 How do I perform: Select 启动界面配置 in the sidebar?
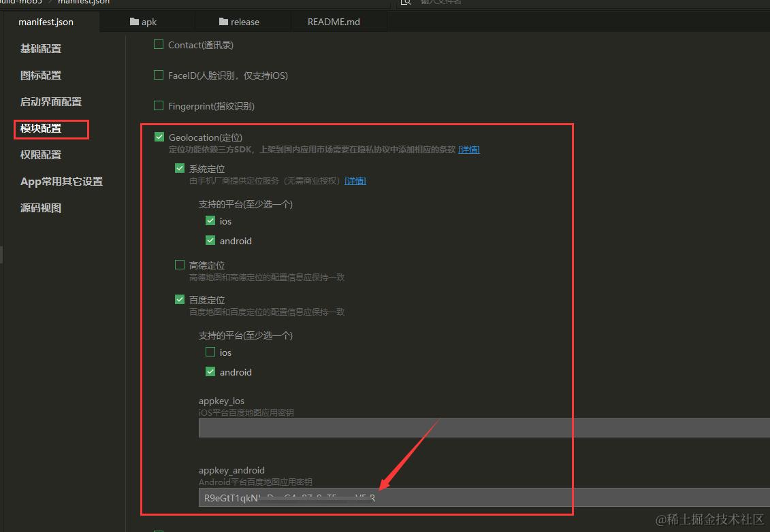coord(51,101)
